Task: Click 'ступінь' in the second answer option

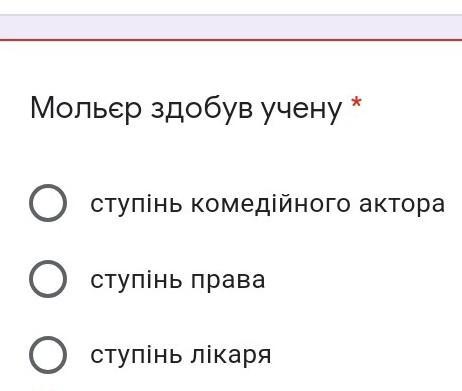Action: coord(136,280)
